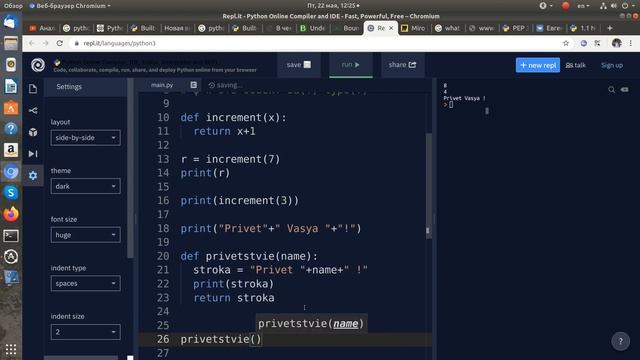Bookmark the page with star icon
This screenshot has height=360, width=640.
pyautogui.click(x=566, y=43)
